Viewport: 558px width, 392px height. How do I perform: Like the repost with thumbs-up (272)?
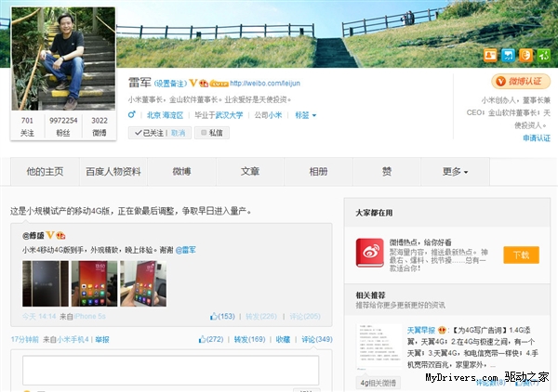click(x=211, y=339)
